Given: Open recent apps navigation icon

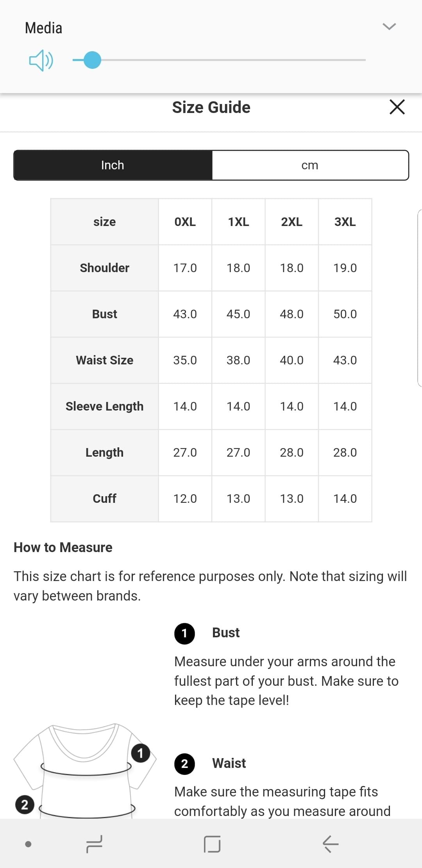Looking at the screenshot, I should click(94, 844).
